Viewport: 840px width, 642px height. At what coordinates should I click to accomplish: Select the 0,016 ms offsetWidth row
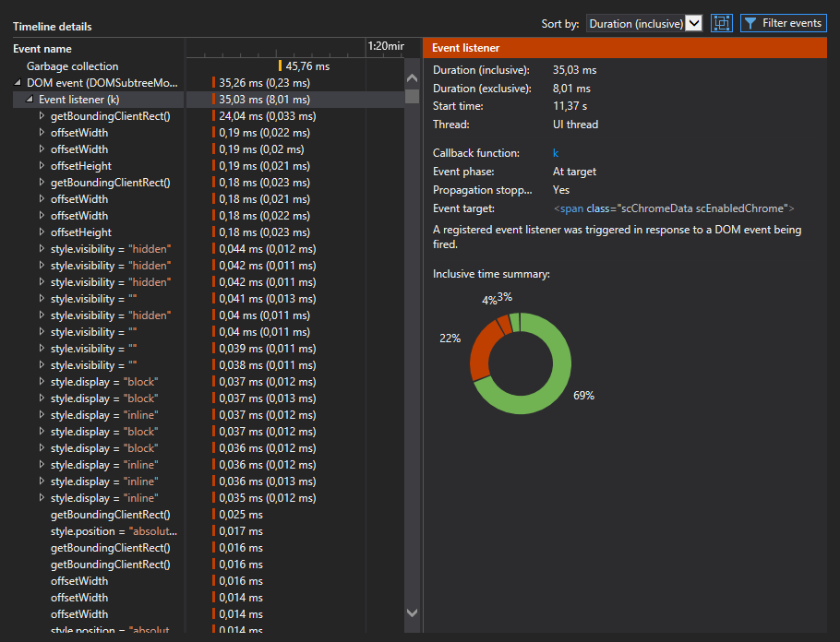point(209,581)
